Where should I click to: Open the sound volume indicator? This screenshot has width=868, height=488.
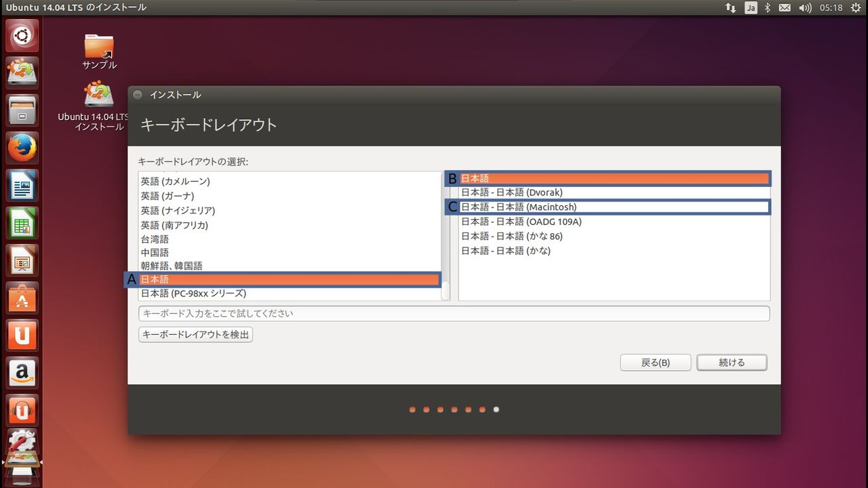(805, 7)
